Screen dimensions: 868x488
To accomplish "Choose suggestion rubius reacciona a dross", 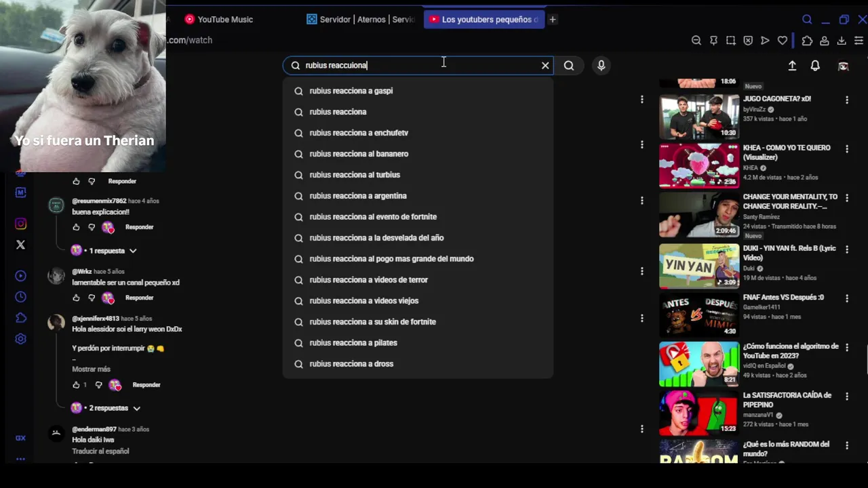I will pos(418,364).
